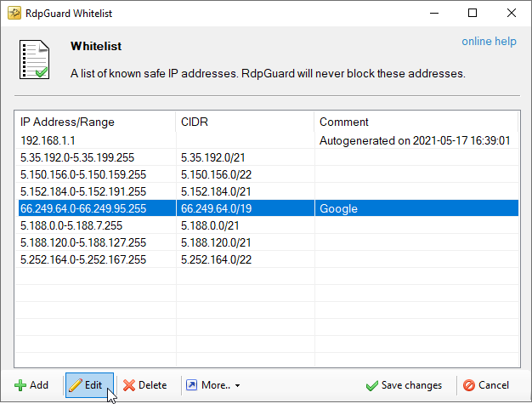
Task: Click the More.. export arrow icon
Action: click(192, 385)
